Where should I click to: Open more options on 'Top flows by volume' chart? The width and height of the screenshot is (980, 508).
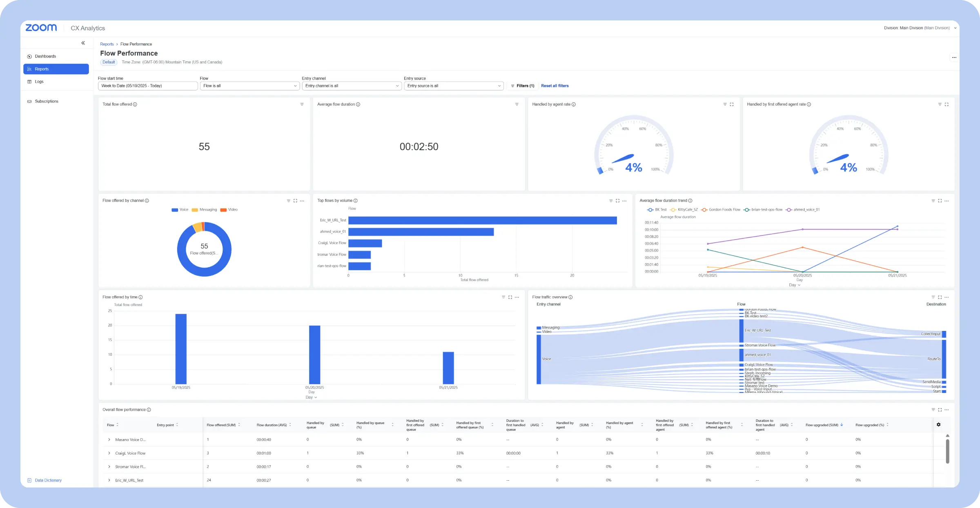pyautogui.click(x=624, y=201)
